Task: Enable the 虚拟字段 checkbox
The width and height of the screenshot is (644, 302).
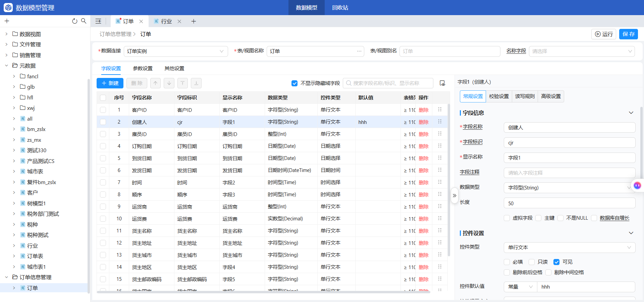Action: [507, 218]
